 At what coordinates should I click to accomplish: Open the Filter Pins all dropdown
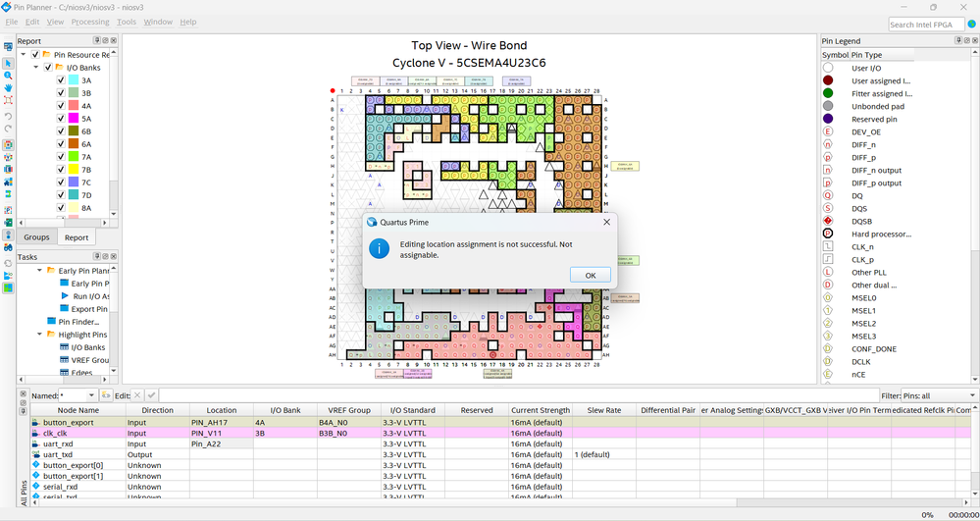[972, 395]
